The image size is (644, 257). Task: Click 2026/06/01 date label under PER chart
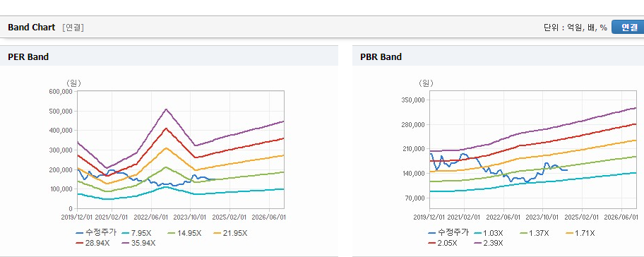(x=269, y=217)
